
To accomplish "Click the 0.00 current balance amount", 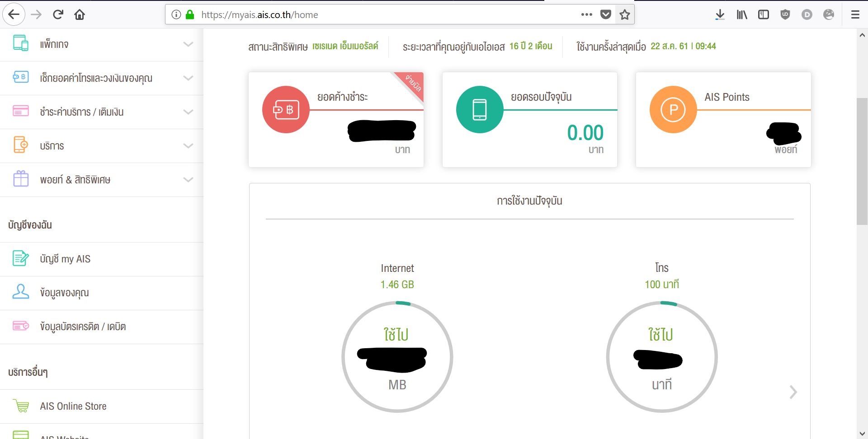I will click(x=585, y=133).
